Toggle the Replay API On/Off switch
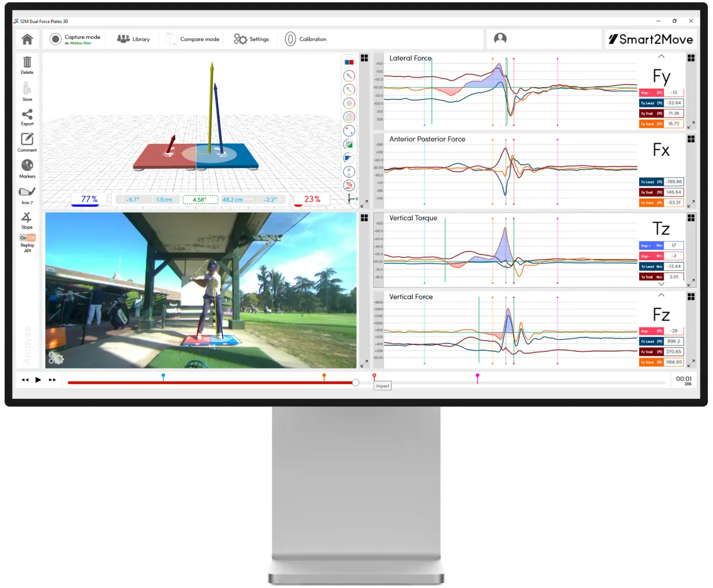This screenshot has width=713, height=588. click(x=28, y=237)
